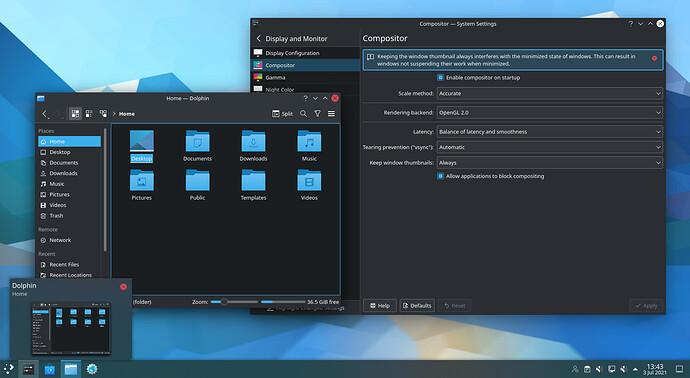Click the Dolphin window thumbnail preview
This screenshot has height=378, width=690.
[70, 328]
